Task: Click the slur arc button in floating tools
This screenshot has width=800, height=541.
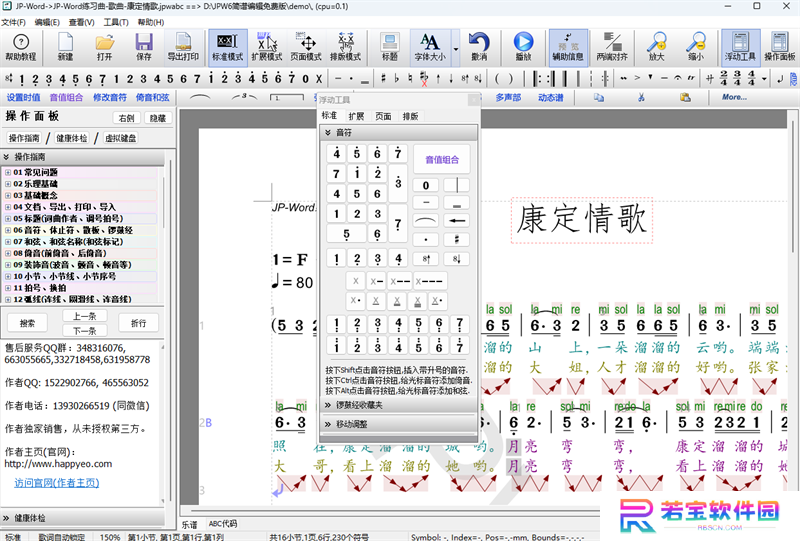Action: pyautogui.click(x=426, y=220)
